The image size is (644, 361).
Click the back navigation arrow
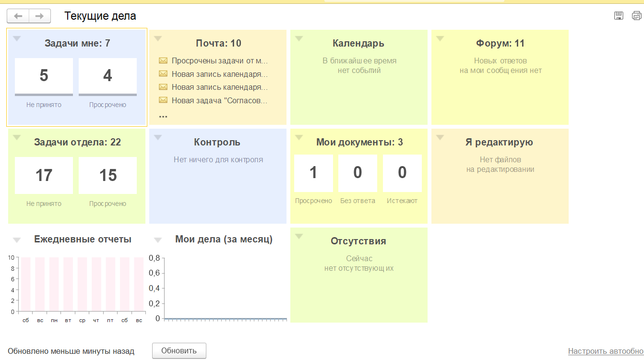coord(18,16)
